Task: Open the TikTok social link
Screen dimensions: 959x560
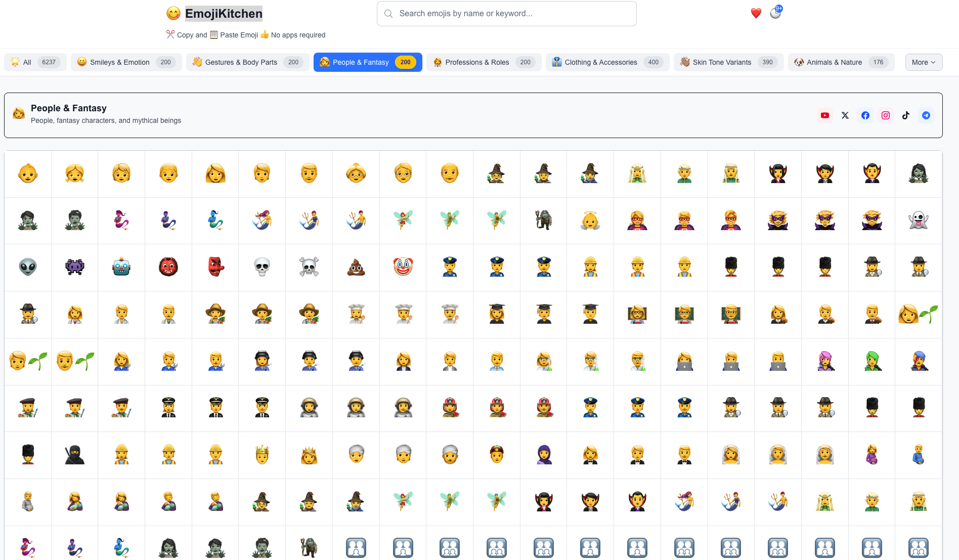Action: (x=906, y=115)
